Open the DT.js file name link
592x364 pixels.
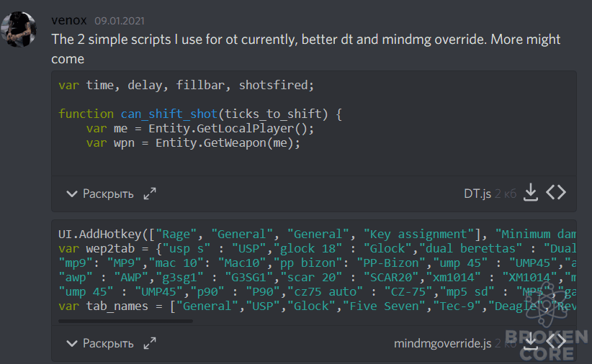coord(477,194)
